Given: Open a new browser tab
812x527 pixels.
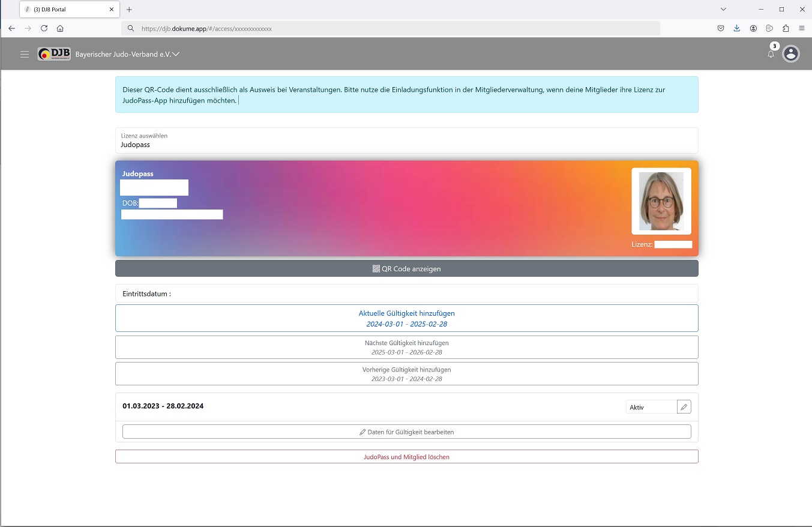Looking at the screenshot, I should click(x=129, y=10).
